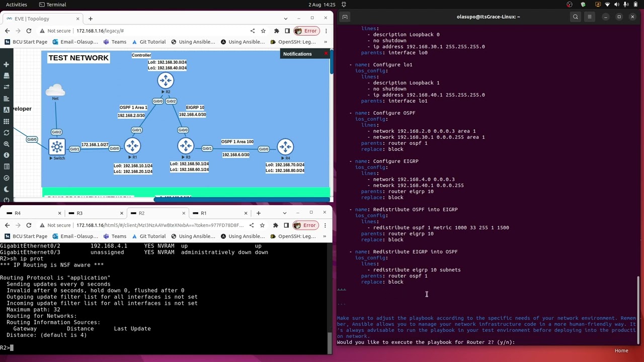This screenshot has height=362, width=644.
Task: Open BCU Start Page bookmark in top browser
Action: 26,42
